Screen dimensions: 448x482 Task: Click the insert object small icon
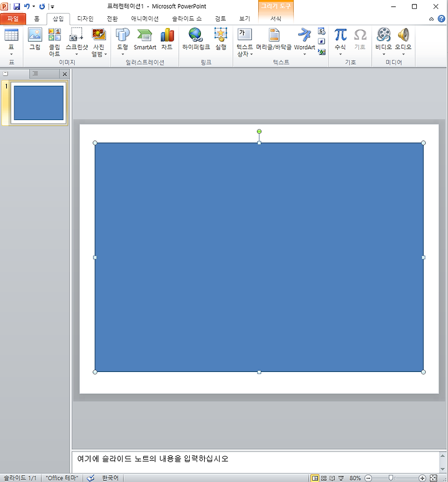pyautogui.click(x=322, y=52)
